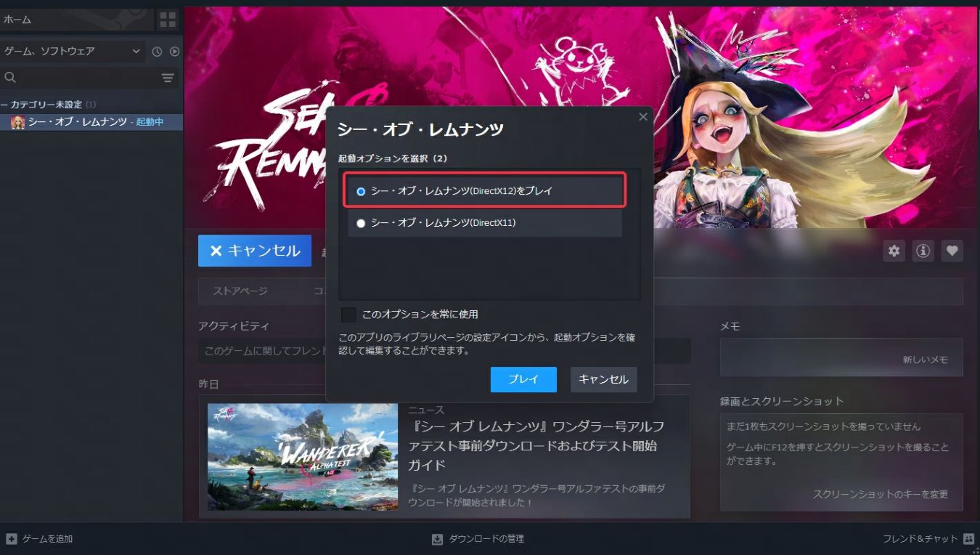Collapse the カテゴリー未設定 category
This screenshot has width=980, height=555.
click(x=4, y=105)
